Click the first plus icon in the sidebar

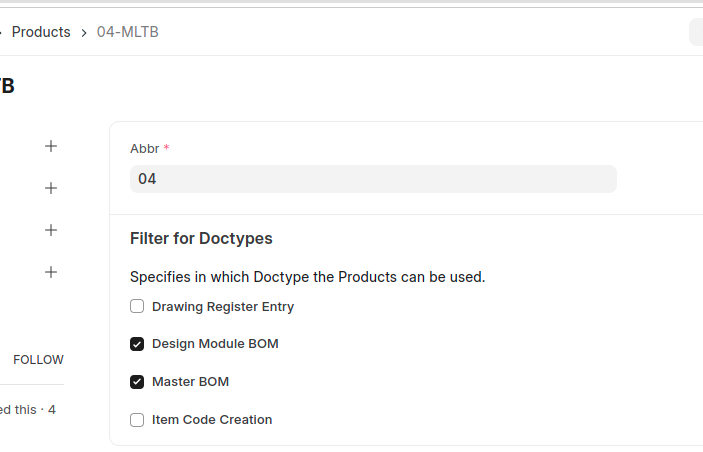[51, 146]
